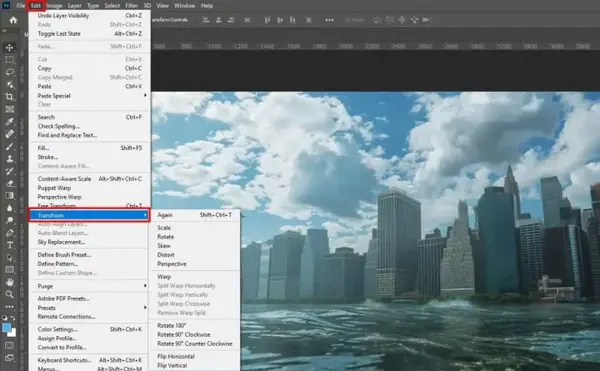Image resolution: width=600 pixels, height=371 pixels.
Task: Select the Gradient tool
Action: click(x=10, y=195)
